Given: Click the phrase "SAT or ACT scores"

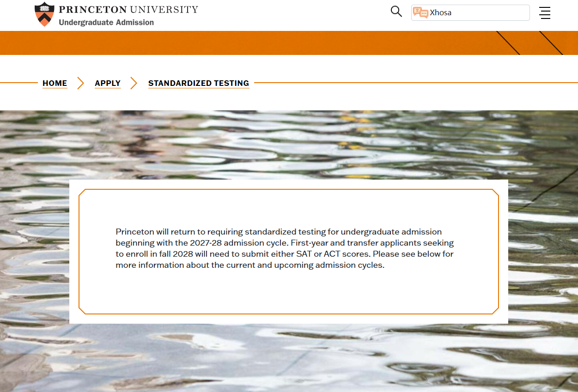Looking at the screenshot, I should click(x=333, y=254).
